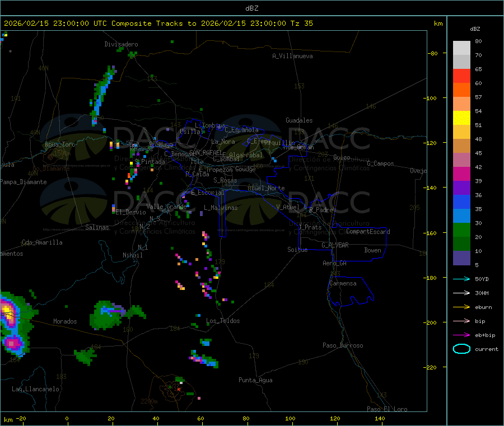504x426 pixels.
Task: Pick the light blue 30-35 dBZ swatch
Action: click(461, 216)
